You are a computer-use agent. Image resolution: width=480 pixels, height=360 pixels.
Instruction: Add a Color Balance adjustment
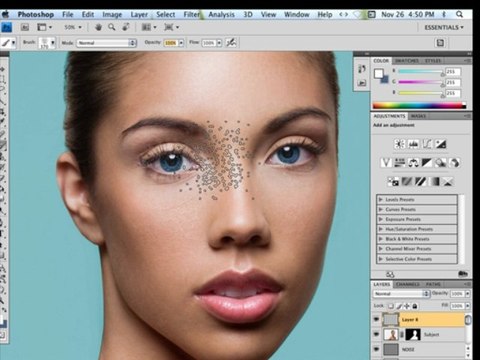click(413, 163)
